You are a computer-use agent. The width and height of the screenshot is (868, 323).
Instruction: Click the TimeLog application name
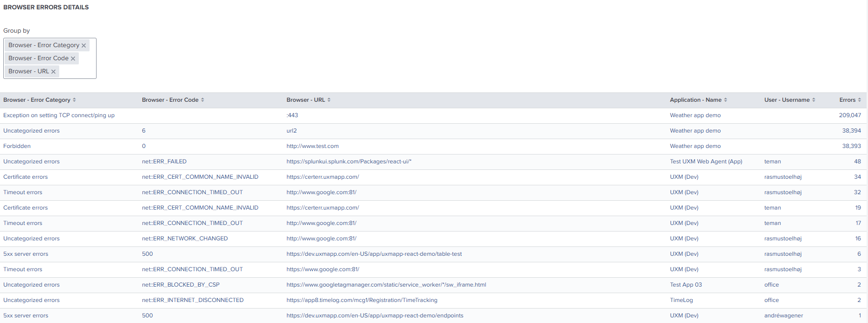coord(681,300)
